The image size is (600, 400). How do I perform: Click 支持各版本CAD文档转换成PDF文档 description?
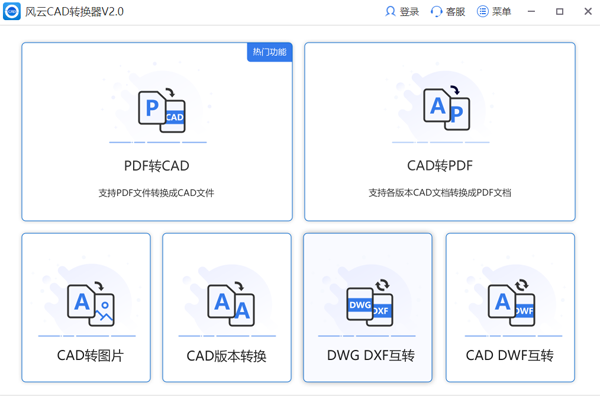[440, 192]
